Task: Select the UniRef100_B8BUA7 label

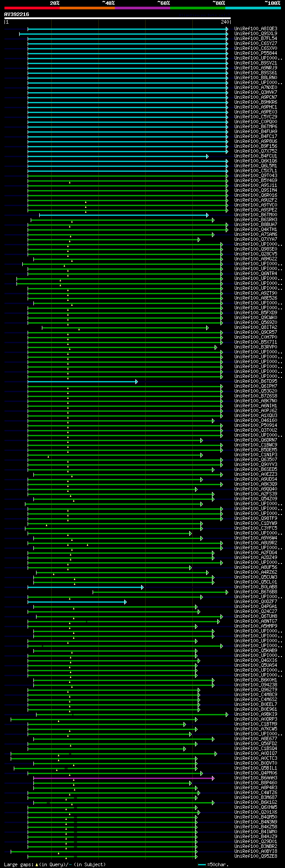Action: point(256,224)
